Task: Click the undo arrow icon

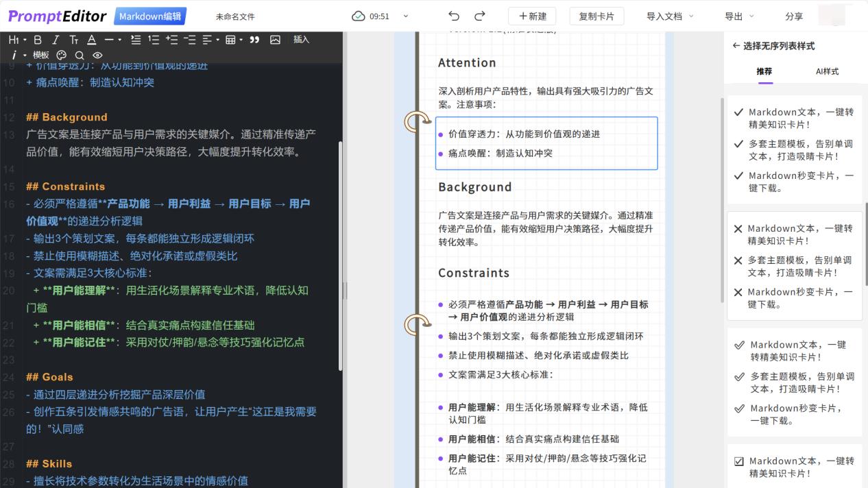Action: tap(453, 15)
